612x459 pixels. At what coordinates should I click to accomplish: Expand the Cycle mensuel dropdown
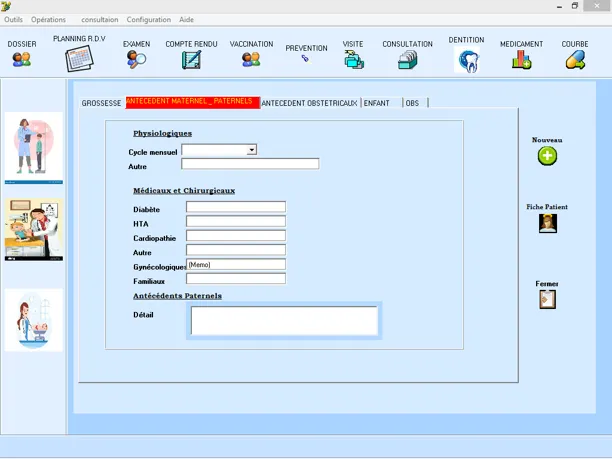(252, 150)
